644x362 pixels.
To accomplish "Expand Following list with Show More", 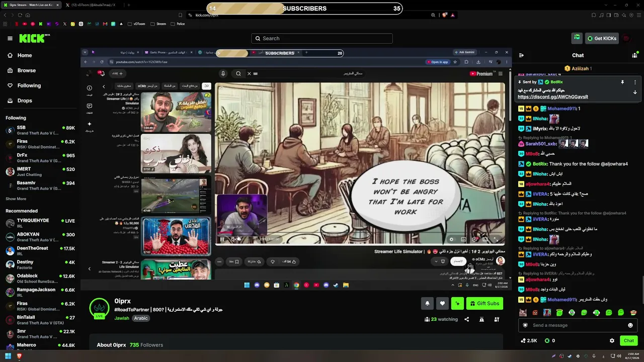I will click(16, 199).
